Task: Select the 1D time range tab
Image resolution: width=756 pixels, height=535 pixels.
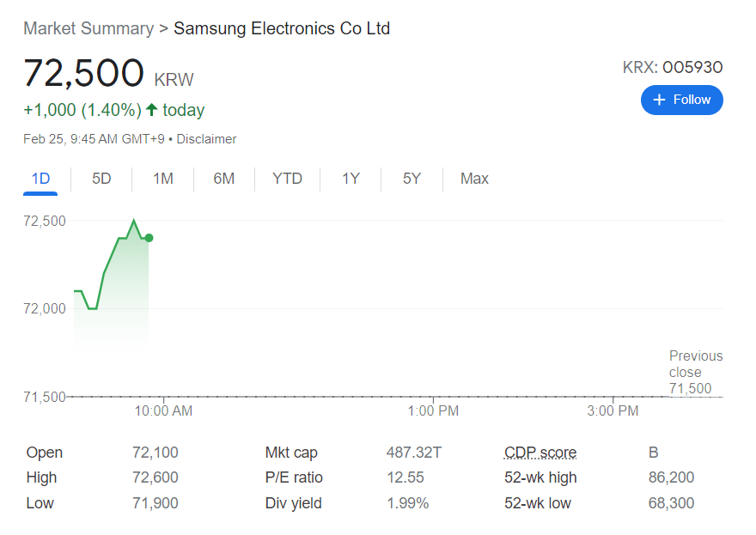Action: (x=40, y=179)
